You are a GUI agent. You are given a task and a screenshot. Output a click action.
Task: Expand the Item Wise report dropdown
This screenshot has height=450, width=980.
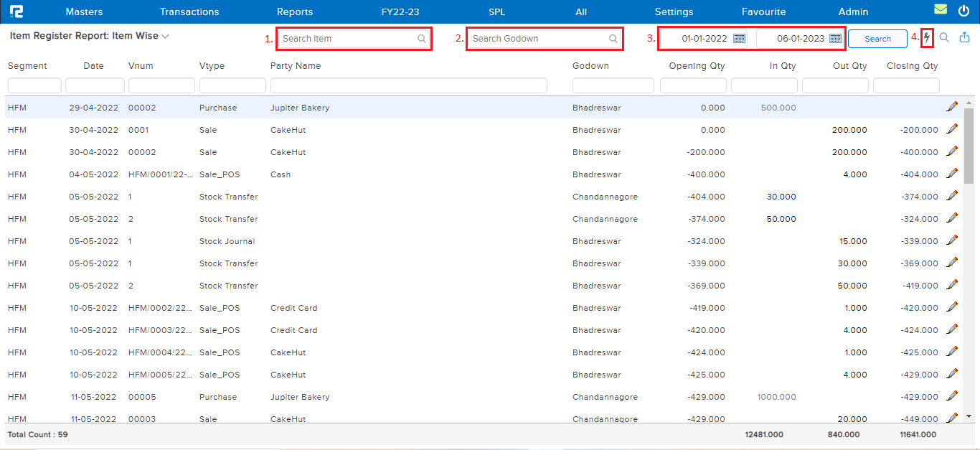pyautogui.click(x=165, y=36)
